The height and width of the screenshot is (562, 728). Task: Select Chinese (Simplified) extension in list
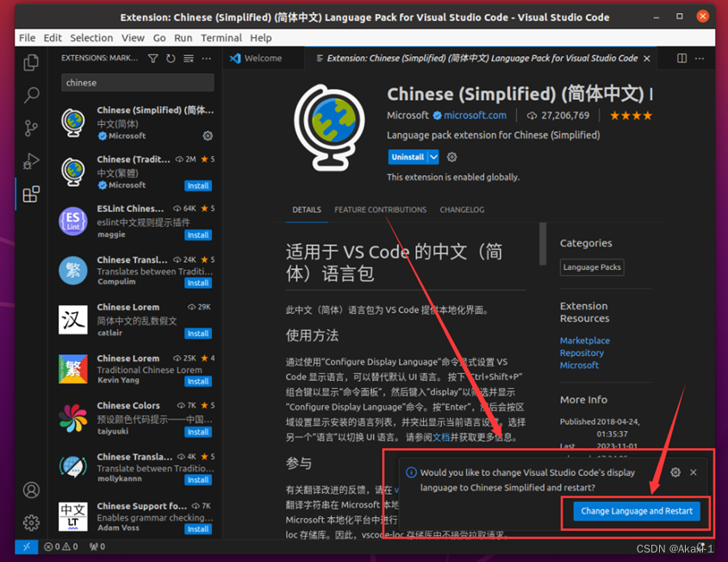[136, 123]
